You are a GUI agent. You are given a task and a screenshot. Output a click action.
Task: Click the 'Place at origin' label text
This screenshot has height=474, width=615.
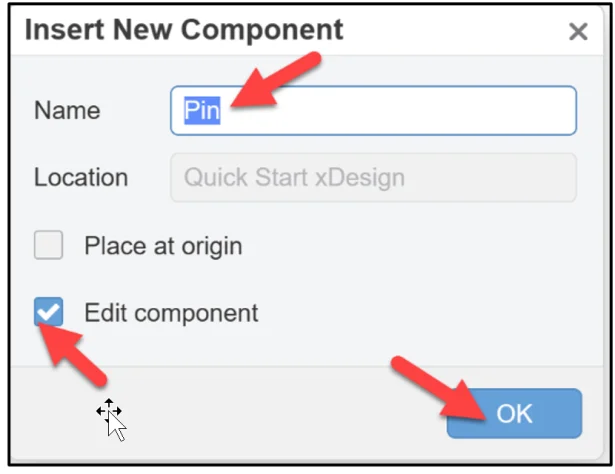[163, 245]
